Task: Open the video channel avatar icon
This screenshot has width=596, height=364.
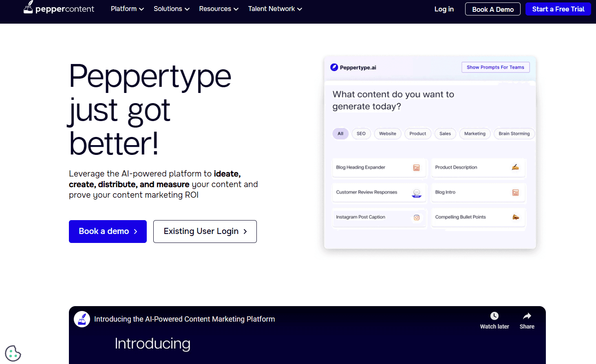Action: (82, 319)
